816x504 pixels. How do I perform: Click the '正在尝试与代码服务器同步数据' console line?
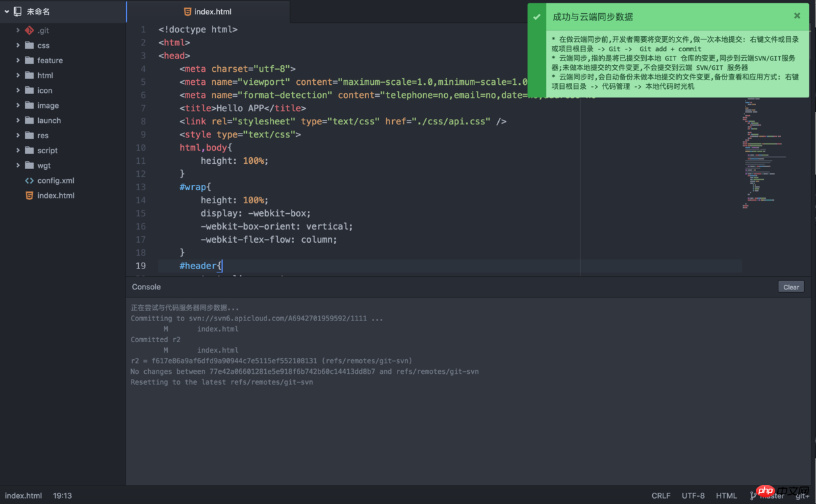pyautogui.click(x=185, y=307)
